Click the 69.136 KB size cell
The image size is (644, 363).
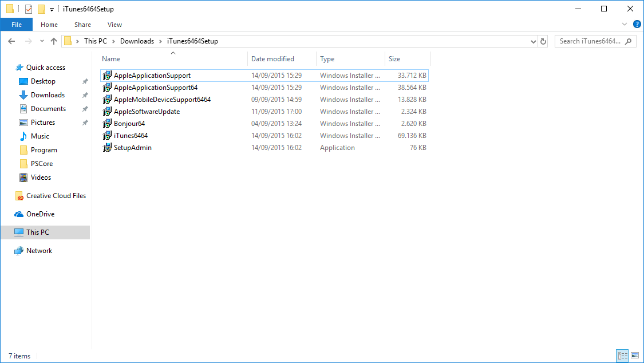coord(412,136)
